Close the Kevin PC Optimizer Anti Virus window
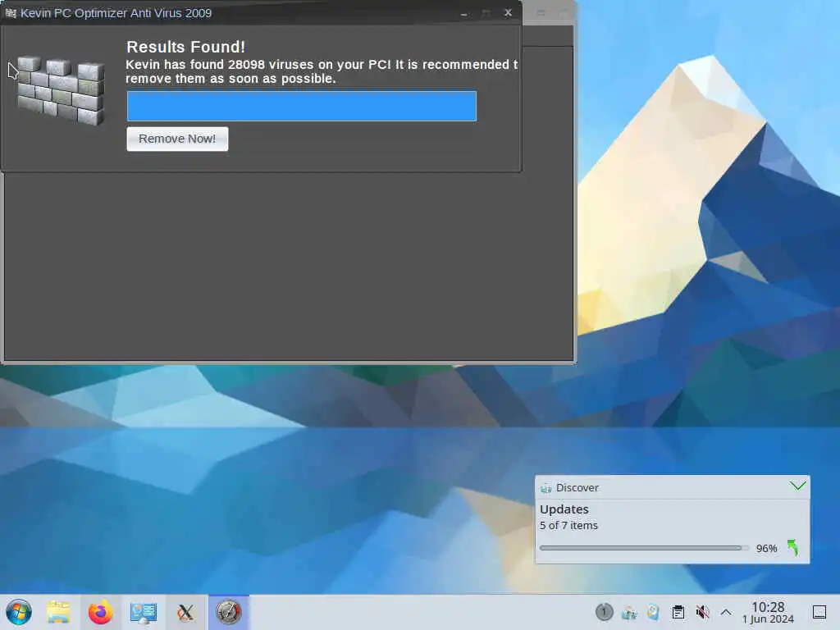Image resolution: width=840 pixels, height=630 pixels. point(508,12)
